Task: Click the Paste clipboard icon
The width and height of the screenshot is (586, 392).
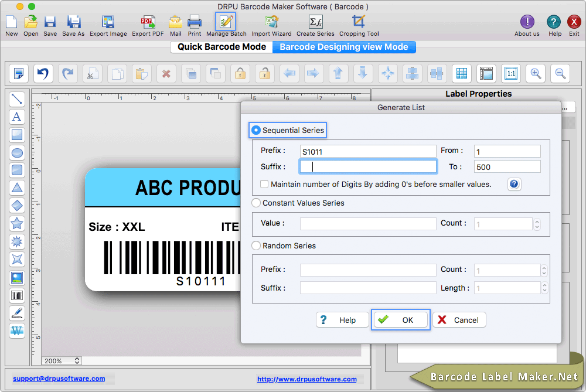Action: tap(142, 73)
